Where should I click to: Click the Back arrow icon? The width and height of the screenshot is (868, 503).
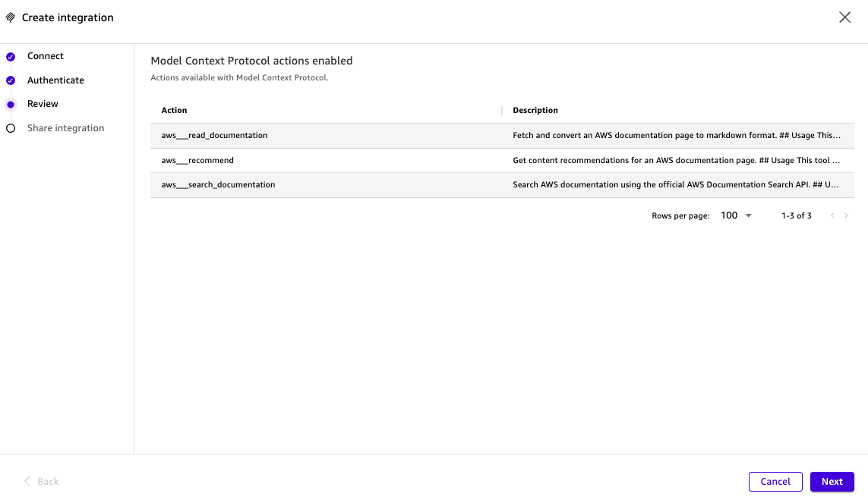point(27,482)
